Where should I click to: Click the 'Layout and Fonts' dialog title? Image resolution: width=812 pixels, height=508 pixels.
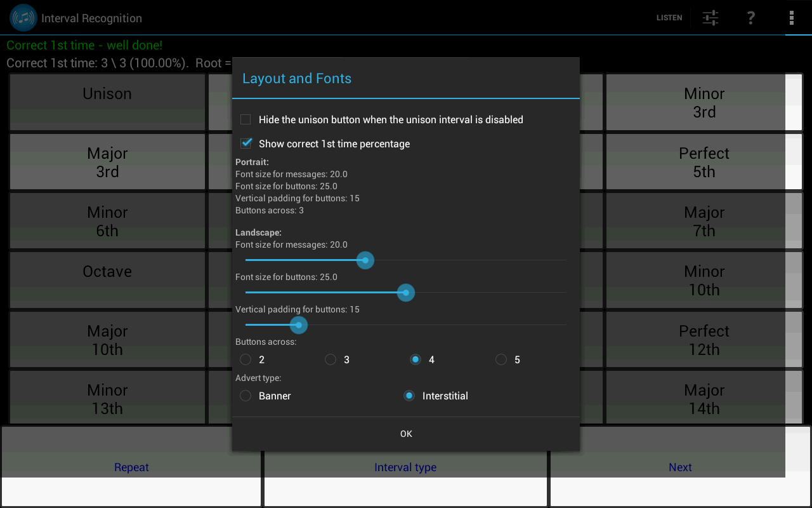tap(297, 78)
